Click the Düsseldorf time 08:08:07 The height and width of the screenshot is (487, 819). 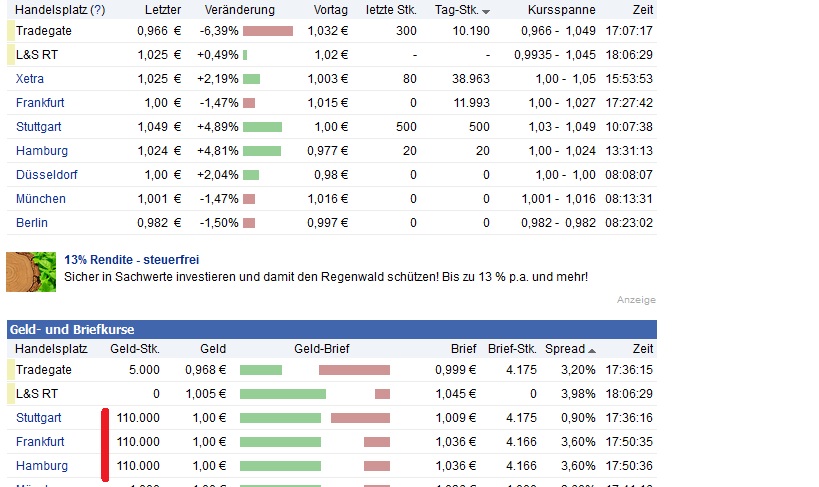[629, 175]
